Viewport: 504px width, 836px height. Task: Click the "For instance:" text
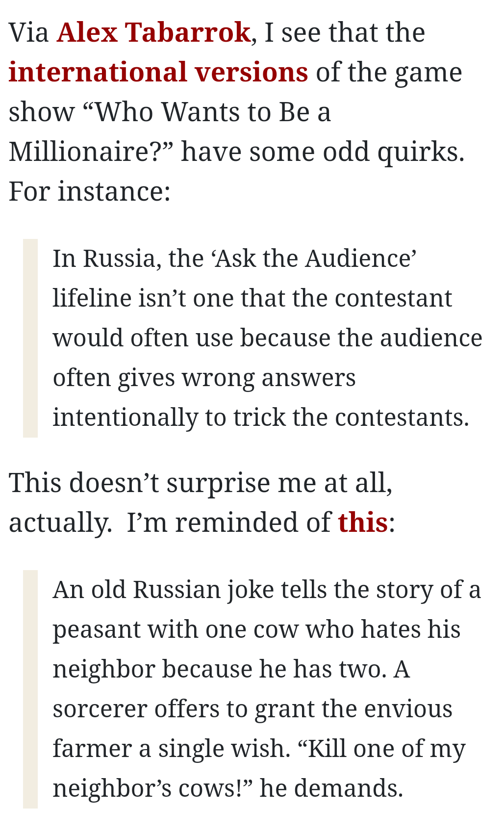[90, 191]
